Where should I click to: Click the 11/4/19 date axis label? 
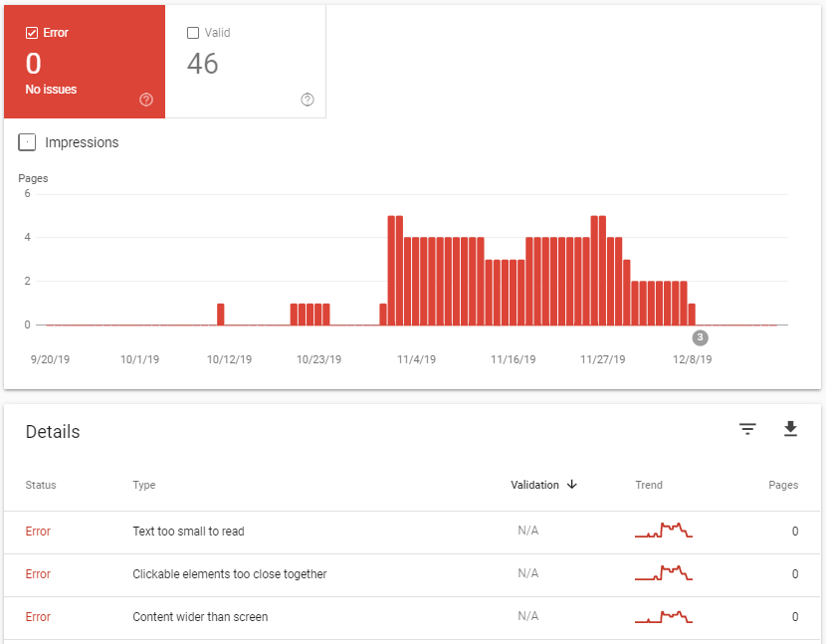pos(416,359)
